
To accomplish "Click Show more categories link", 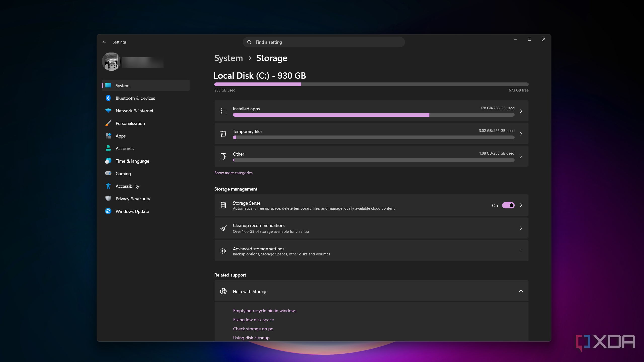I will (233, 173).
